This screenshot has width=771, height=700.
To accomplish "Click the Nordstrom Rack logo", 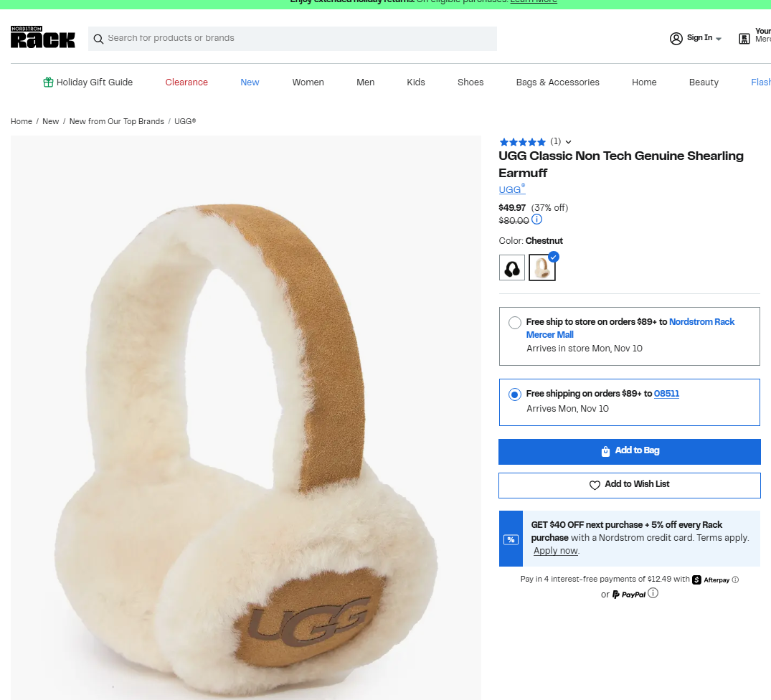I will [42, 37].
